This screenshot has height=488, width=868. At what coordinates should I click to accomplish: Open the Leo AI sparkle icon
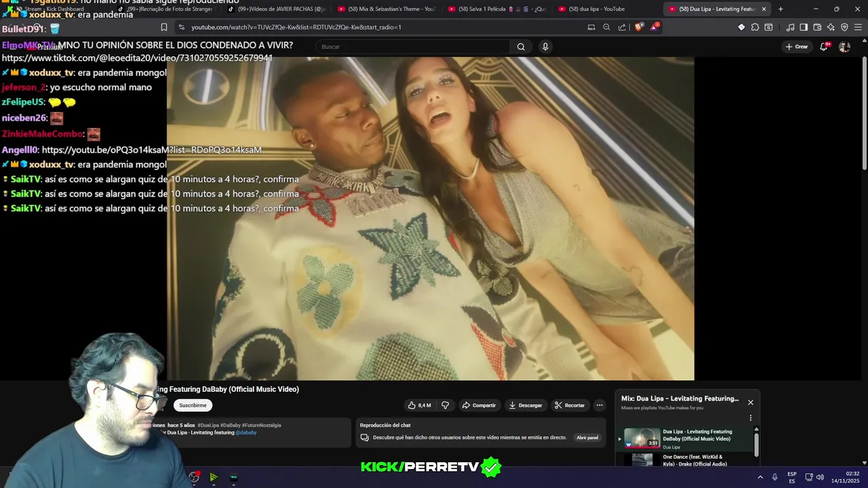coord(831,27)
